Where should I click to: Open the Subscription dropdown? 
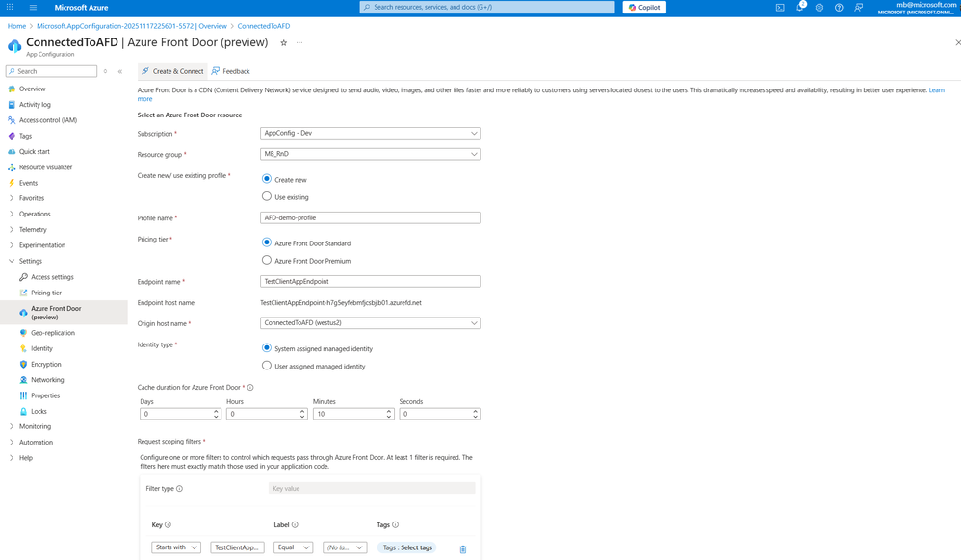click(x=370, y=133)
